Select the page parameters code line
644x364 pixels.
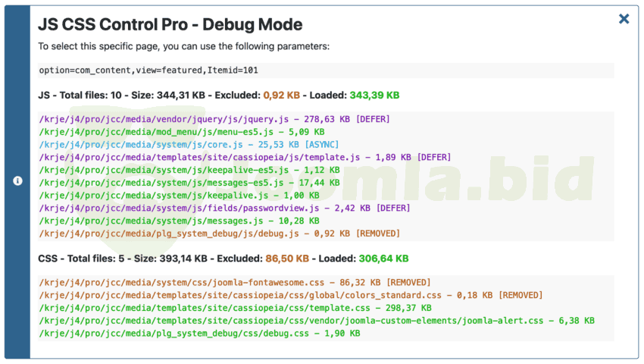click(x=148, y=71)
